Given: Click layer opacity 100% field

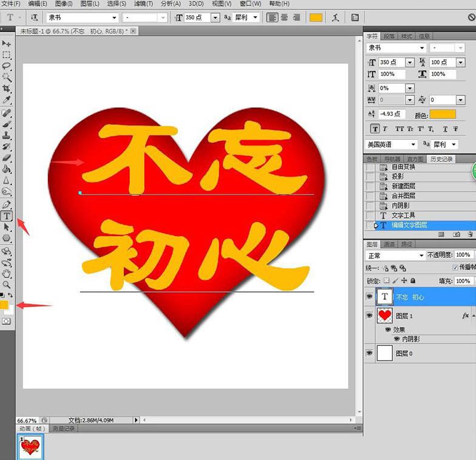Looking at the screenshot, I should pos(463,255).
